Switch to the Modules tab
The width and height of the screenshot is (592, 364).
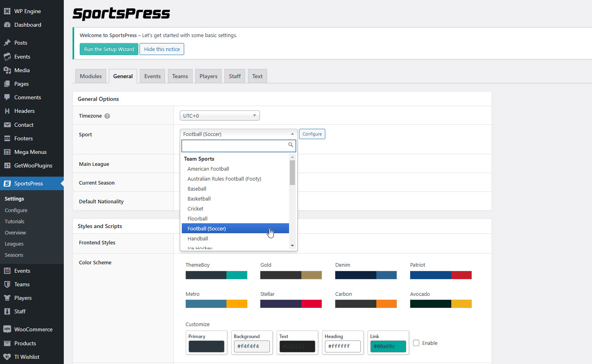[91, 76]
